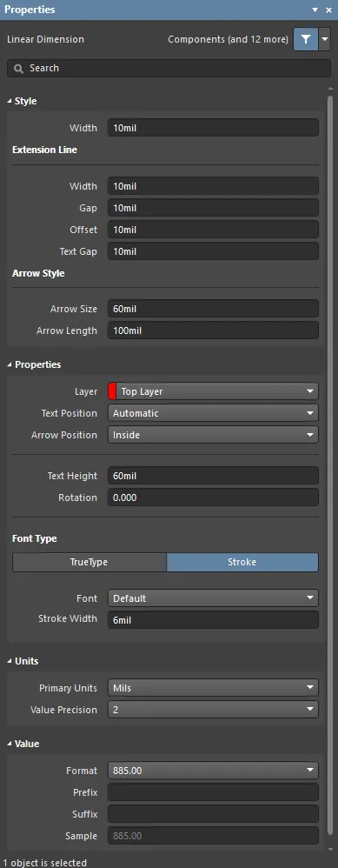338x868 pixels.
Task: Select the Stroke font type
Action: pyautogui.click(x=242, y=562)
